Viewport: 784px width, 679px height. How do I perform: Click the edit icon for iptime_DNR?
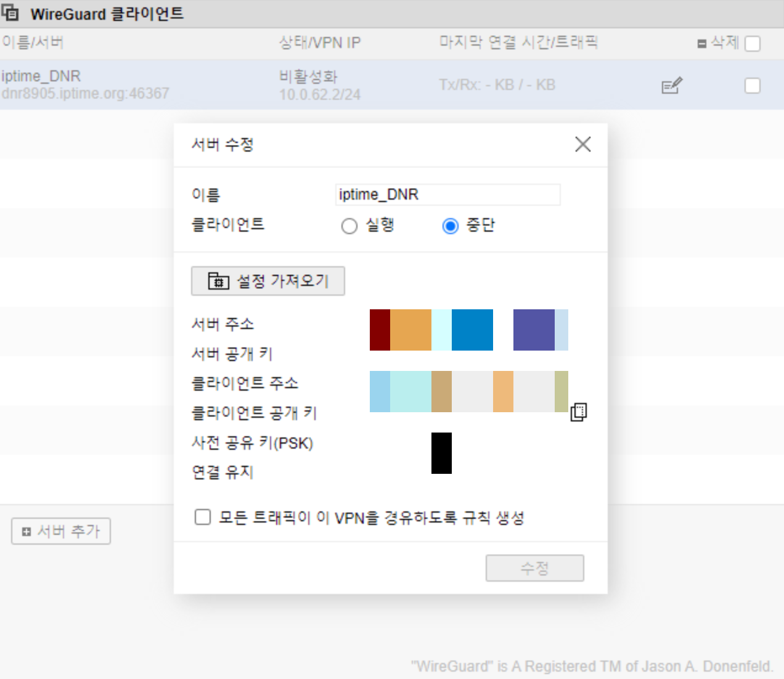pyautogui.click(x=672, y=85)
